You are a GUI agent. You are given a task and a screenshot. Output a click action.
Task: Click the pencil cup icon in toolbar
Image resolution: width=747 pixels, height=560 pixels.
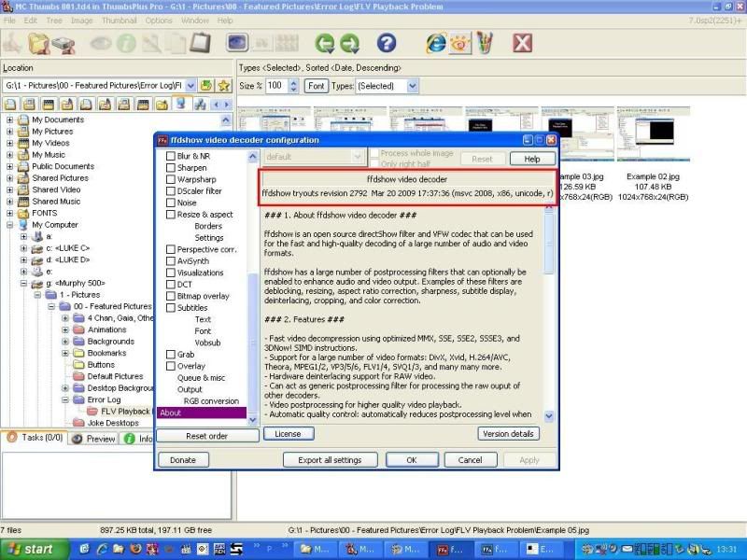point(485,43)
